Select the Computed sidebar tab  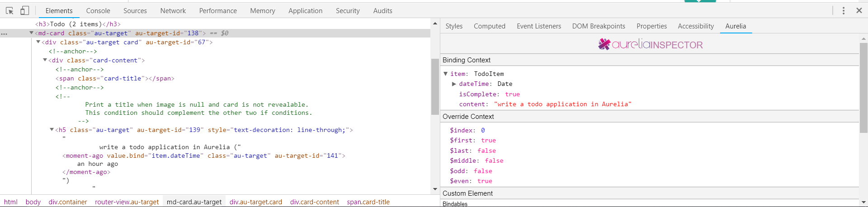490,26
